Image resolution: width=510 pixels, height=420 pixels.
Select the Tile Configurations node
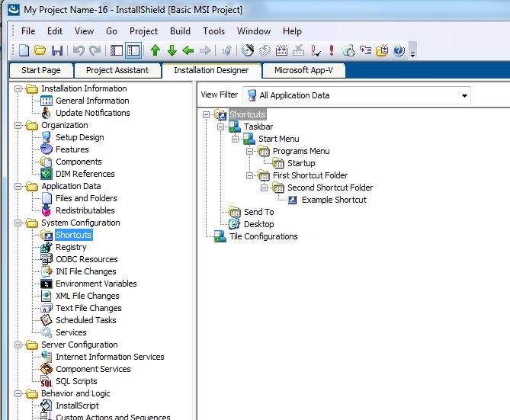264,236
